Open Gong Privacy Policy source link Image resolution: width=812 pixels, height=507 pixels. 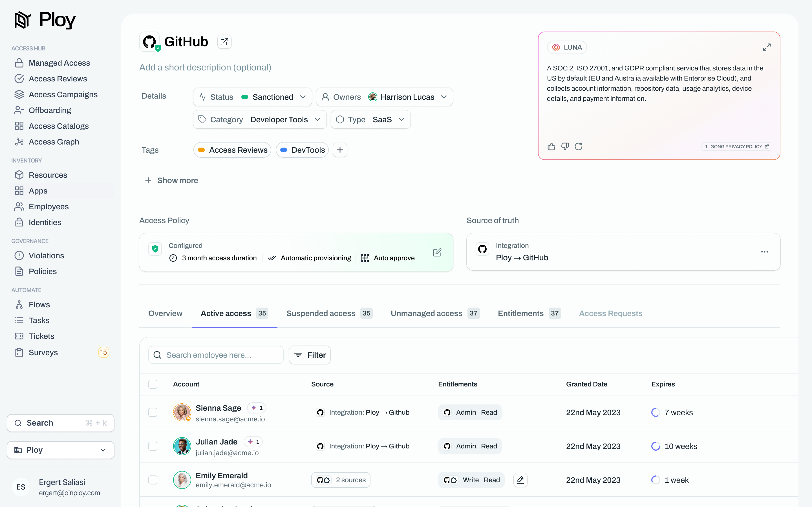[736, 146]
